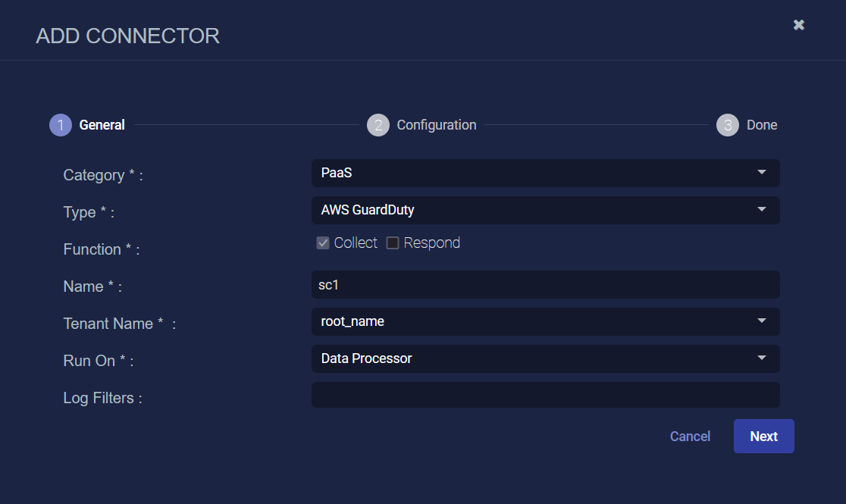
Task: Click the Type dropdown arrow icon
Action: pos(762,209)
